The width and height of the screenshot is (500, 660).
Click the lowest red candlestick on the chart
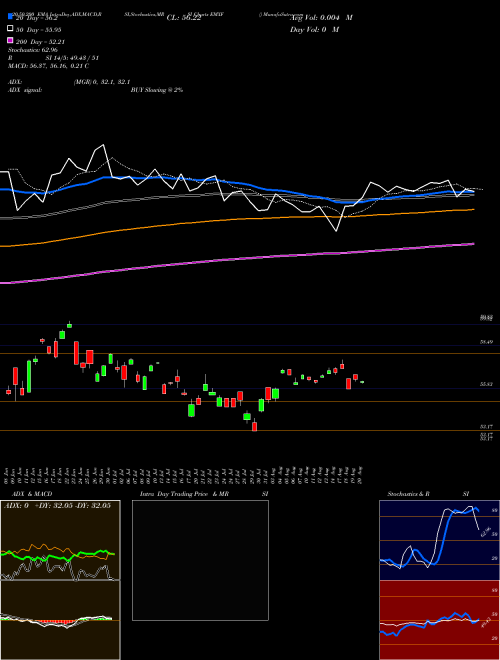pyautogui.click(x=254, y=426)
